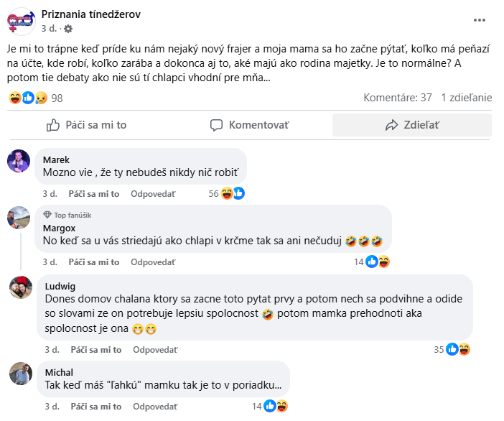
Task: Open the Priznania tínedžerov page name link
Action: pos(91,14)
